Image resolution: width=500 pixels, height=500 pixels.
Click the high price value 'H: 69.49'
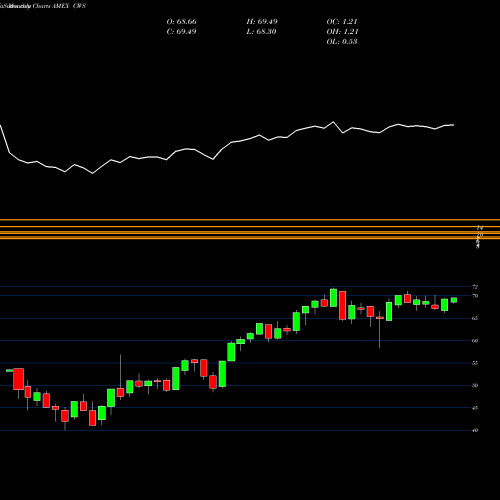[262, 22]
